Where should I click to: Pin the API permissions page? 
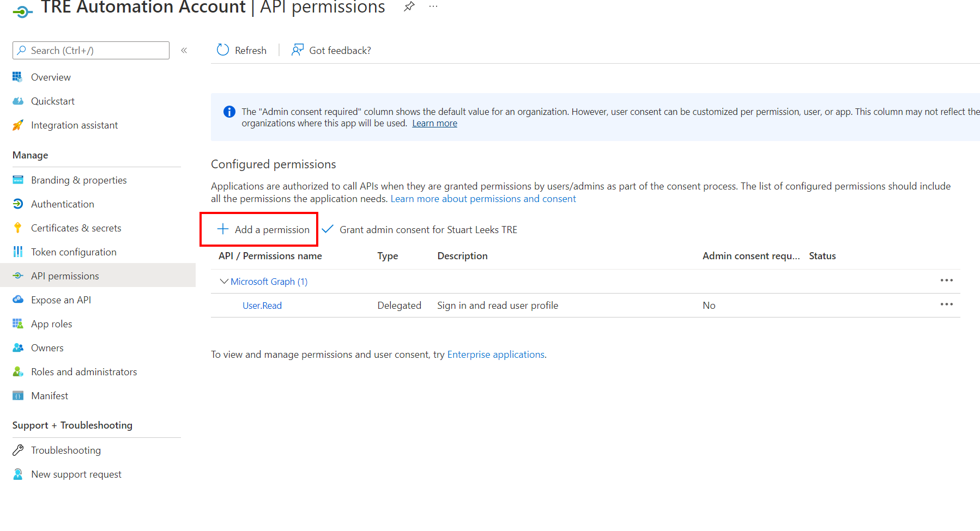(409, 7)
